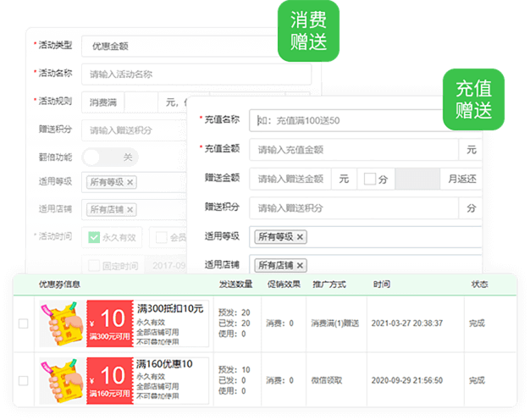Select the 满160优惠10 coupon row checkbox
This screenshot has height=420, width=530.
click(x=24, y=381)
